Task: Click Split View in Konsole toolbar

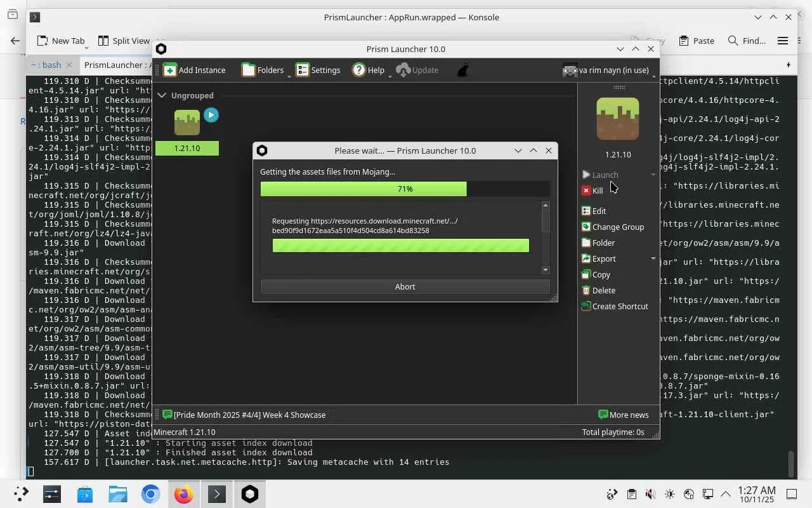Action: point(124,41)
